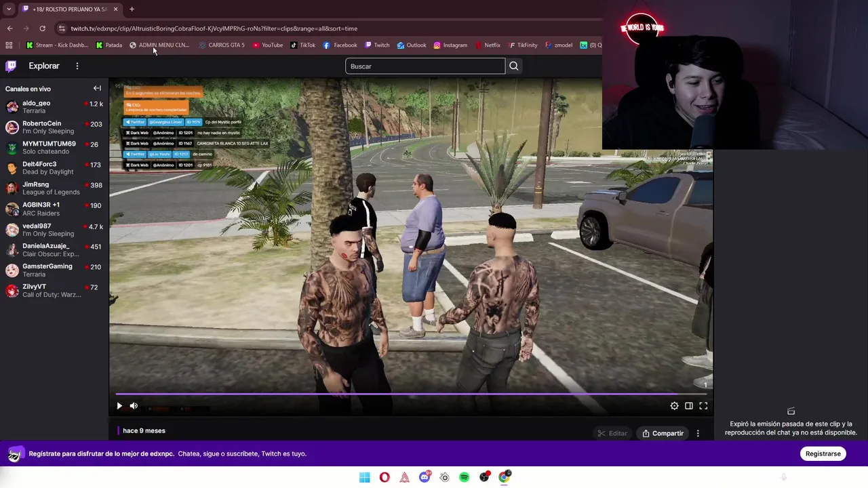Click the Windows Start button

click(x=364, y=477)
